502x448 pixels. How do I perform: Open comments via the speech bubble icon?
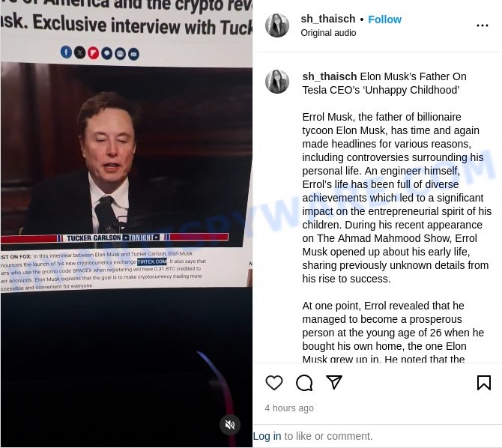tap(304, 383)
